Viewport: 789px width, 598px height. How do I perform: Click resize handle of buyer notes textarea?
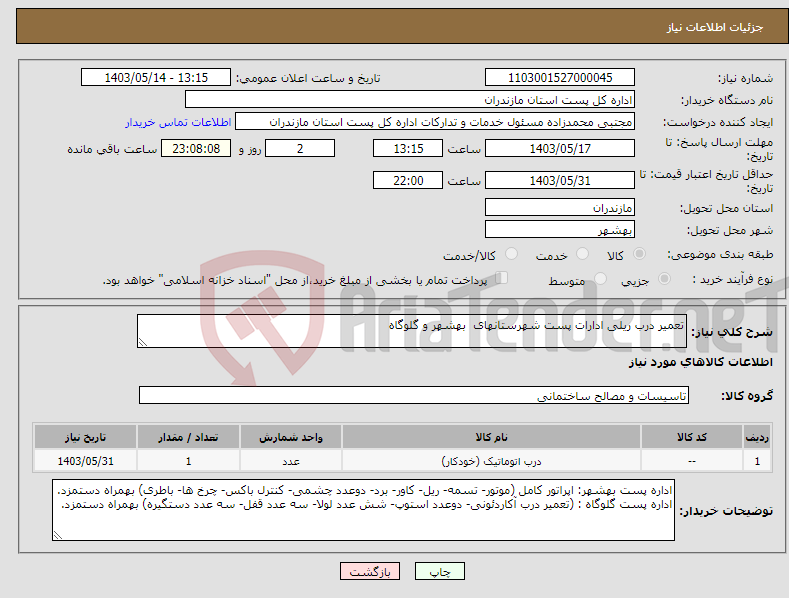(x=57, y=536)
